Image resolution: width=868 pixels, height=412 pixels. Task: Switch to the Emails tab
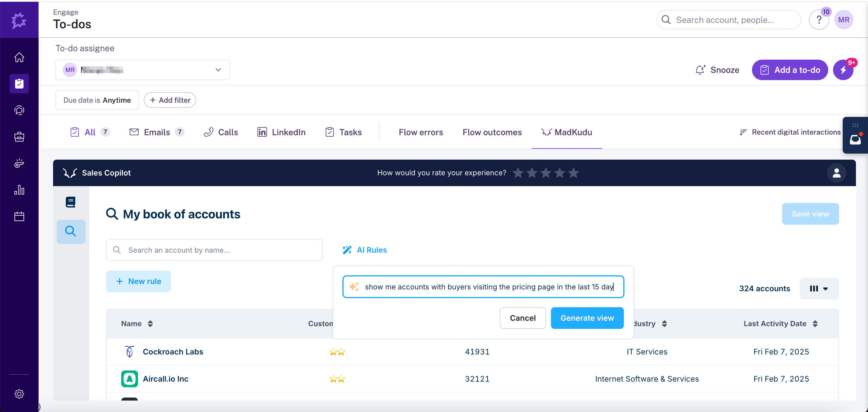tap(157, 132)
